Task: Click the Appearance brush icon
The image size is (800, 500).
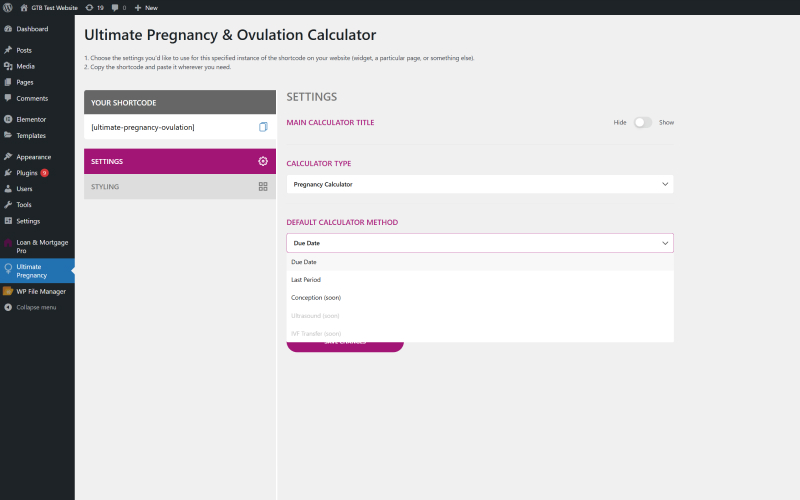Action: [8, 157]
